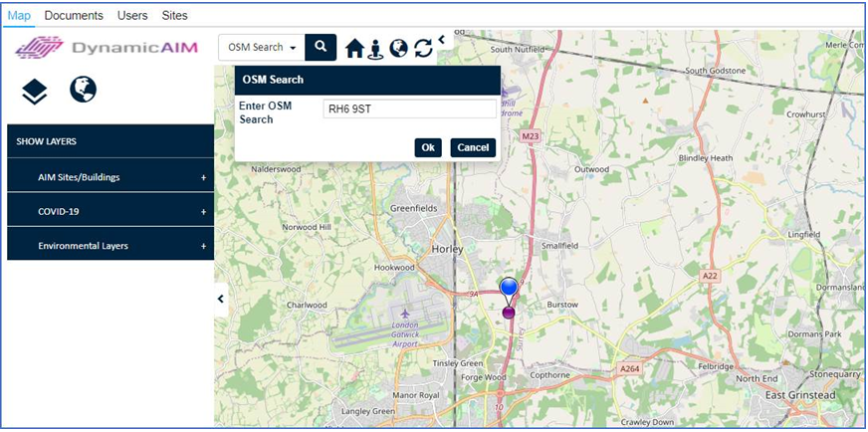Image resolution: width=868 pixels, height=432 pixels.
Task: Click the South Godstone map label
Action: 716,71
